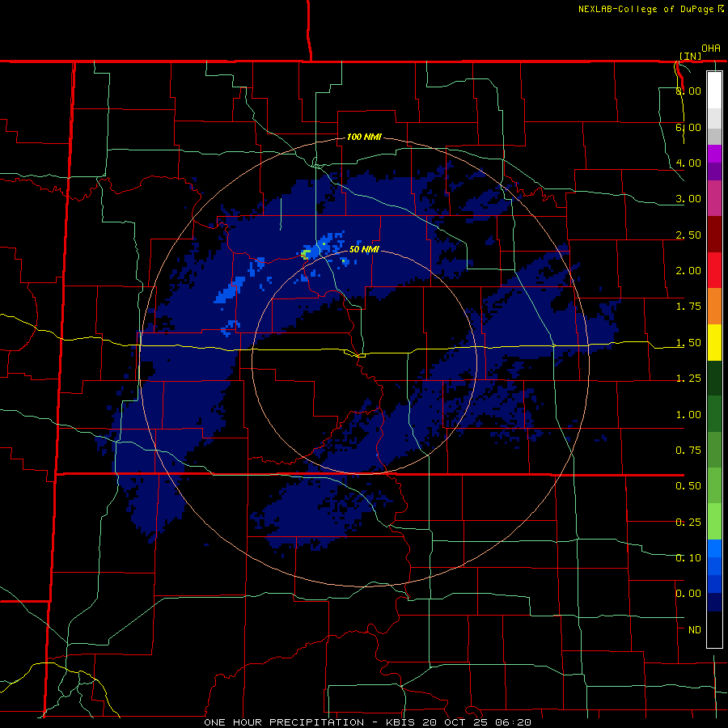The image size is (728, 728).
Task: Select the black ND swatch at scale bottom
Action: coord(714,629)
